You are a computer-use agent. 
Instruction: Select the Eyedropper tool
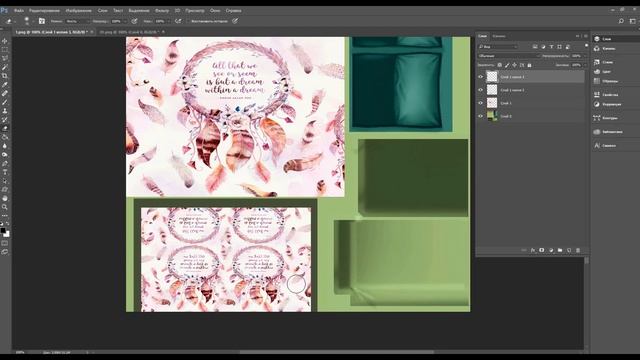click(x=5, y=84)
